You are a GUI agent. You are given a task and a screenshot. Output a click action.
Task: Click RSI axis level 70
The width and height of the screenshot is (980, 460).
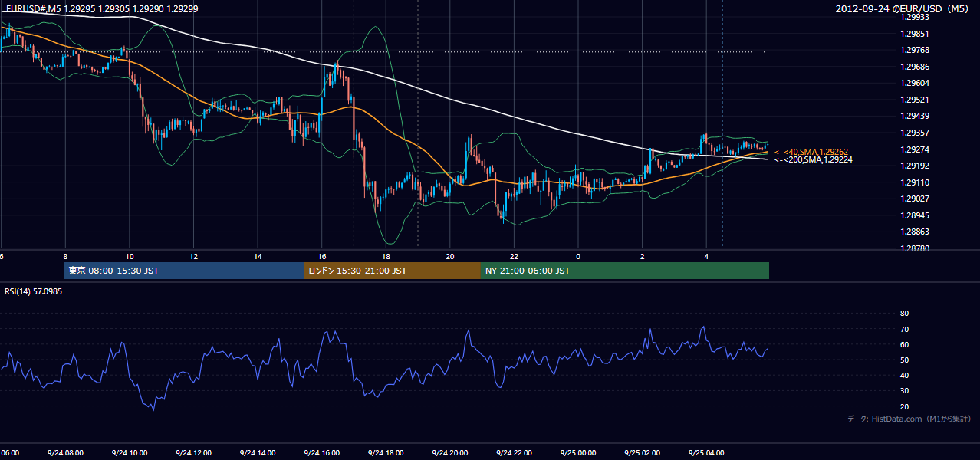coord(904,329)
